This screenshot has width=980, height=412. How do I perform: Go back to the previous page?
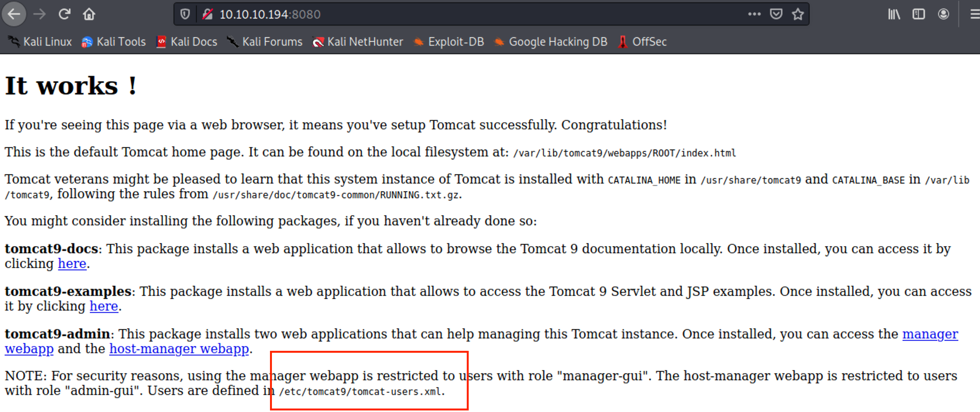(x=14, y=14)
